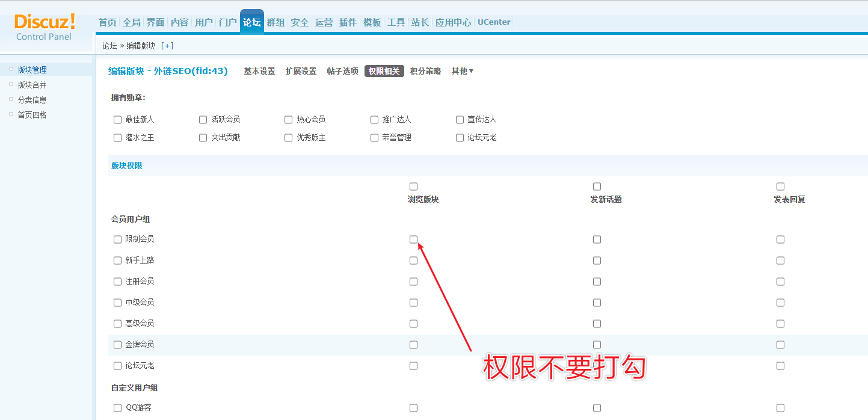868x420 pixels.
Task: Open the UCenter top menu
Action: pos(494,22)
